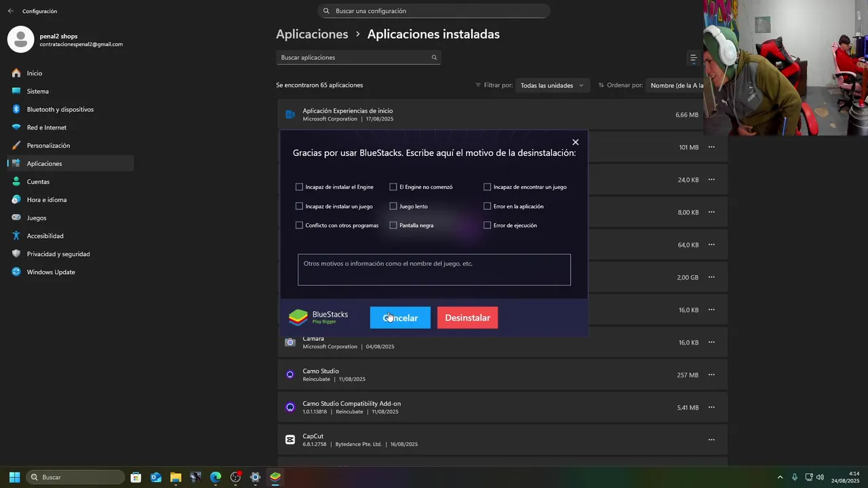Open Bluetooth y dispositivos settings

tap(71, 109)
